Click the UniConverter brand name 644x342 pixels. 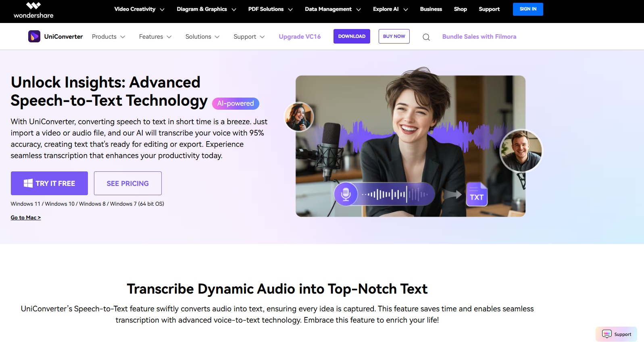(63, 37)
